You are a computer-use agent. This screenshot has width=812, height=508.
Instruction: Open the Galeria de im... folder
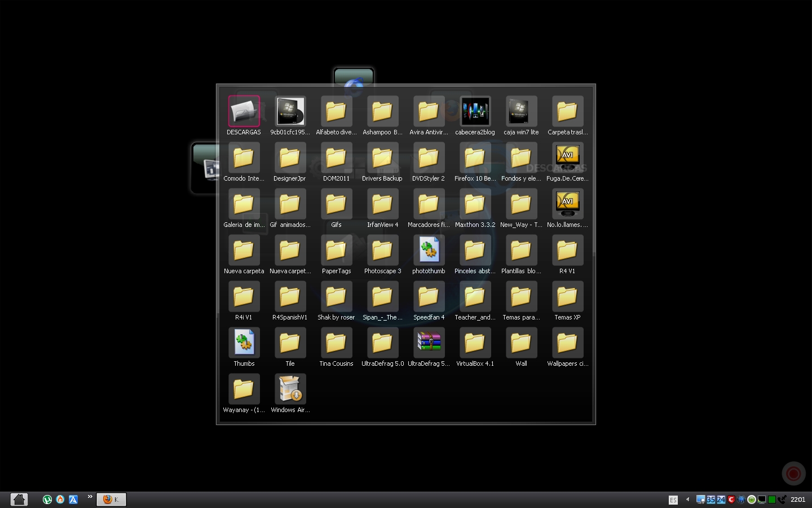(244, 204)
